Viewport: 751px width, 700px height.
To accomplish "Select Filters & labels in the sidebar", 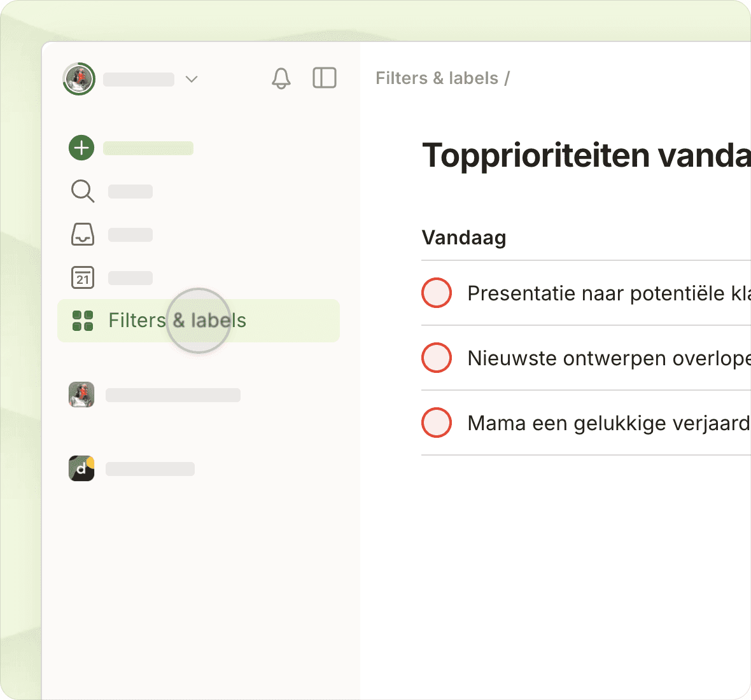I will (x=178, y=321).
